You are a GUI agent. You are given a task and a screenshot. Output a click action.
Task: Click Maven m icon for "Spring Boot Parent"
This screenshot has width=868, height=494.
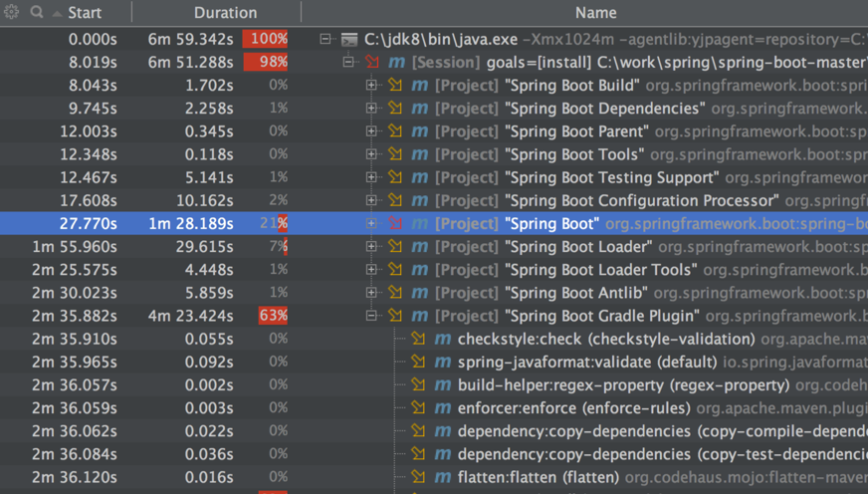pos(420,131)
